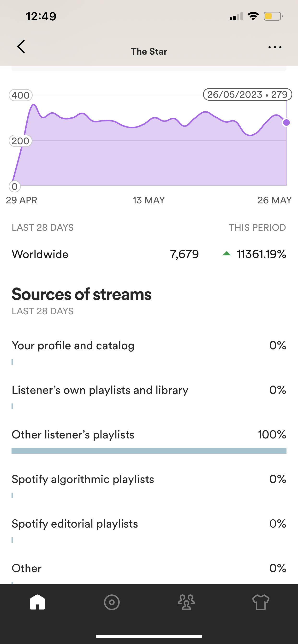Open the three-dot more options menu

(x=275, y=47)
